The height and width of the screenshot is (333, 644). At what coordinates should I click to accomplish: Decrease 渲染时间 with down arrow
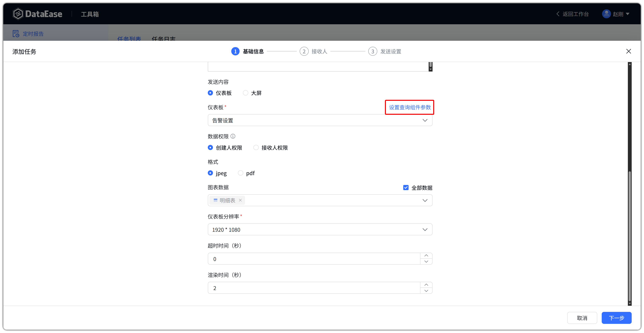tap(426, 291)
